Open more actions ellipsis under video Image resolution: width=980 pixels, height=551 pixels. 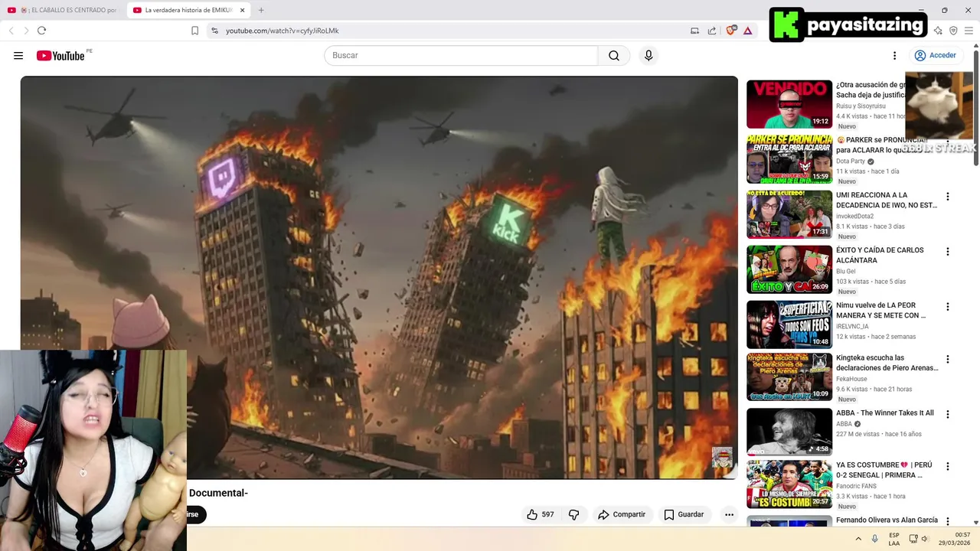tap(729, 514)
